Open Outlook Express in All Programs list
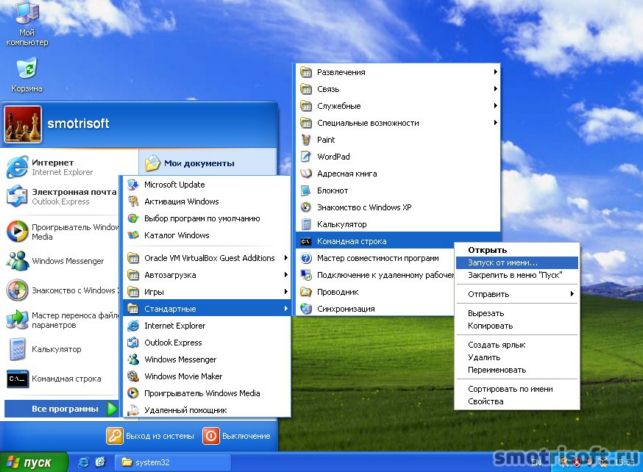643x472 pixels. point(207,342)
